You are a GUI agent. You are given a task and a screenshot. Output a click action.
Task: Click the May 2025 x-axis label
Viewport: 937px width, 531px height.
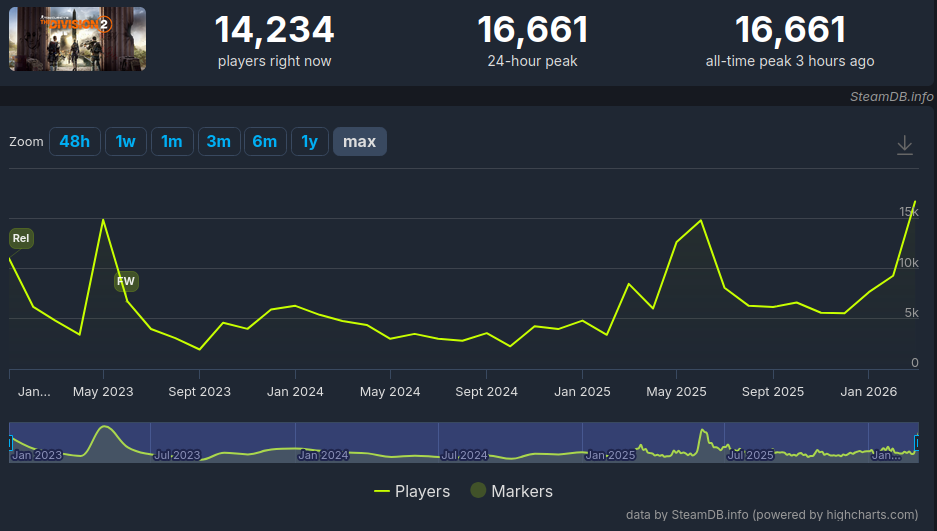676,392
